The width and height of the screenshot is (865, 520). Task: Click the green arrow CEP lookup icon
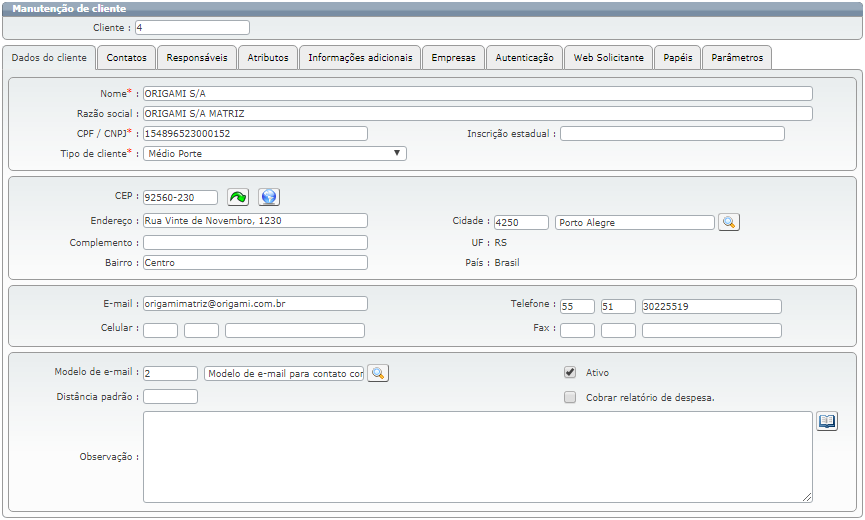238,197
